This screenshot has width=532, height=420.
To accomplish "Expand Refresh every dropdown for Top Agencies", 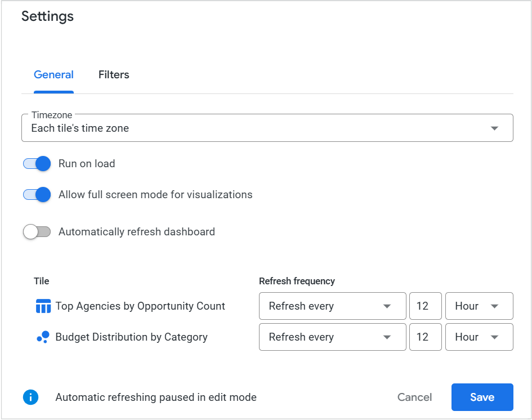I will (332, 306).
